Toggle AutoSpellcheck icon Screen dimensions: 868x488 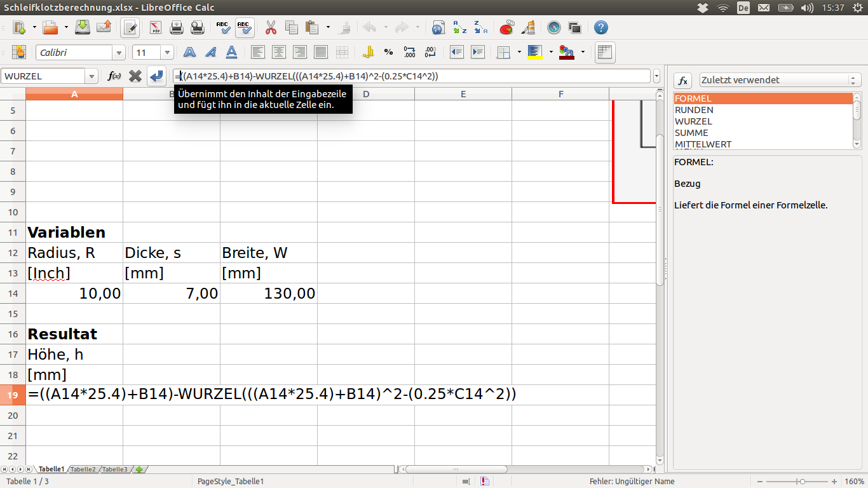pos(245,28)
